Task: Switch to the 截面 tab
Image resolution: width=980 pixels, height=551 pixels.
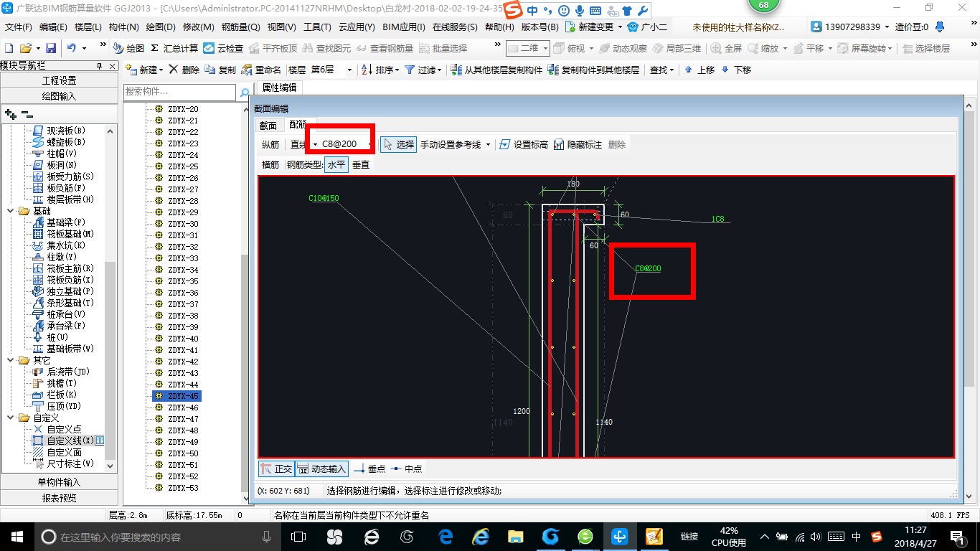Action: (268, 125)
